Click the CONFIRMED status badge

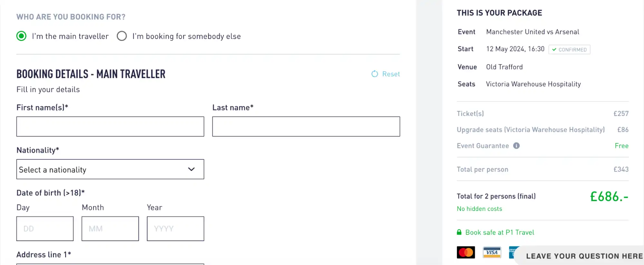(x=569, y=49)
